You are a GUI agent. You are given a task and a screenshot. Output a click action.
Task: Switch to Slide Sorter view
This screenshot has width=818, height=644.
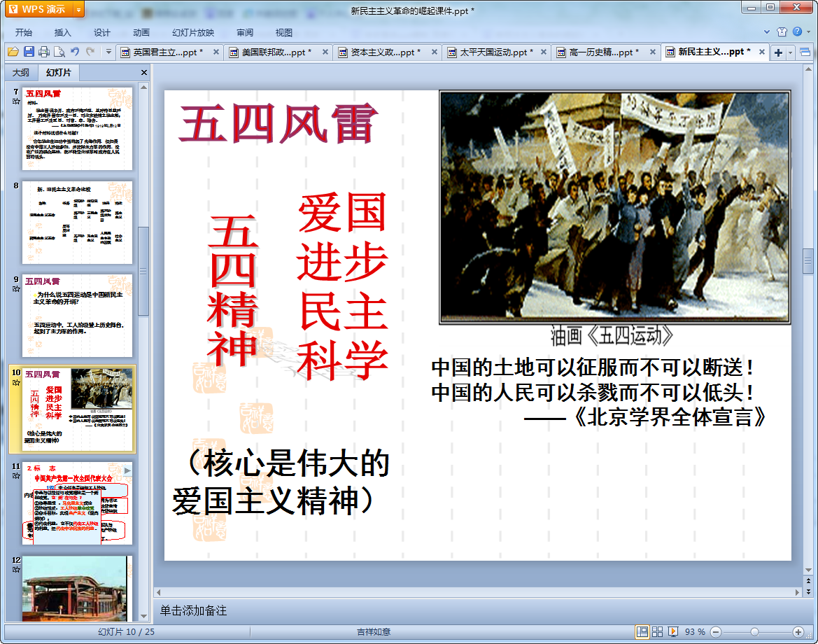pyautogui.click(x=657, y=631)
